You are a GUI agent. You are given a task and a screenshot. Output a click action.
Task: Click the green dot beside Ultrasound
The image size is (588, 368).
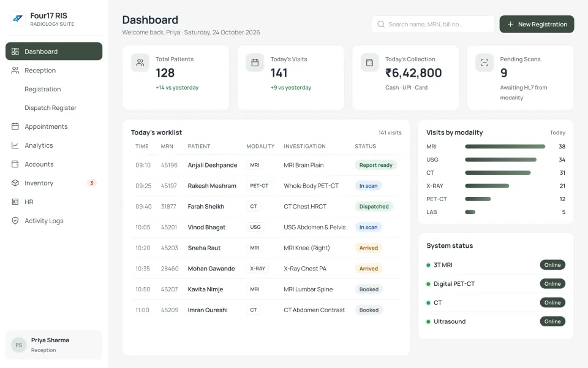tap(428, 322)
